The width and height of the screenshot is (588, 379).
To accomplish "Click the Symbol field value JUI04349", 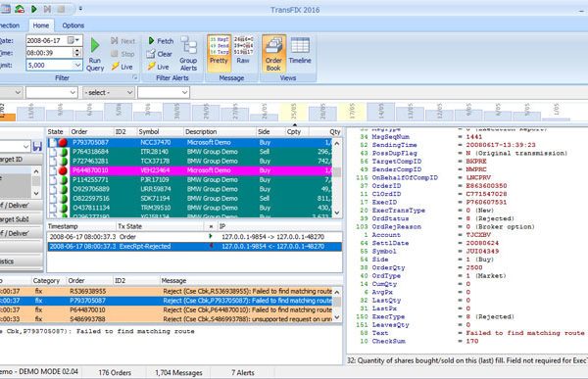I will (x=482, y=251).
